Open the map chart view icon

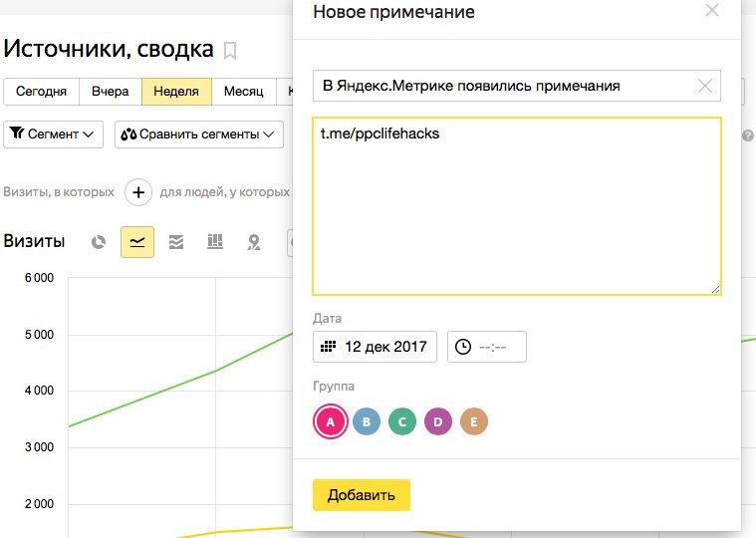tap(254, 242)
